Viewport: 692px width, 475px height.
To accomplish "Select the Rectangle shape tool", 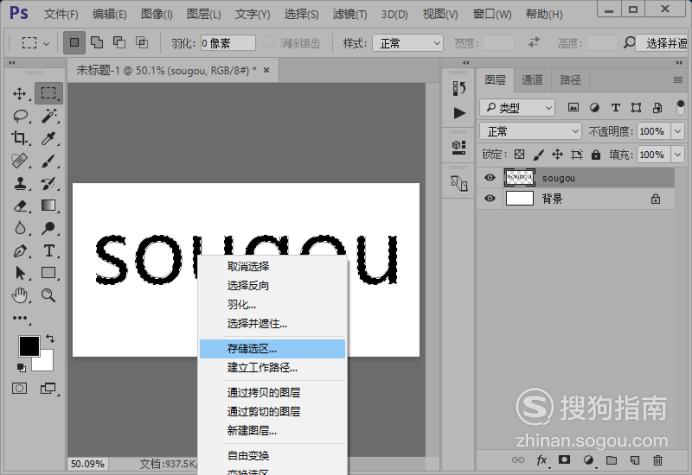I will pyautogui.click(x=49, y=273).
